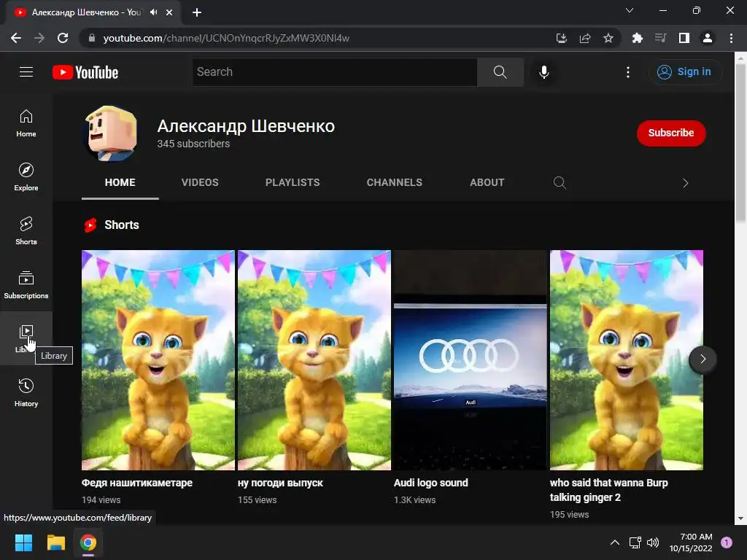Viewport: 747px width, 560px height.
Task: Search within channel using magnifier icon
Action: pos(560,183)
